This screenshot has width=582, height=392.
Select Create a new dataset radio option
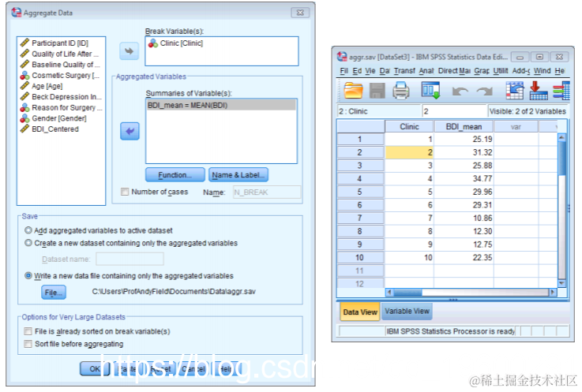(x=28, y=243)
